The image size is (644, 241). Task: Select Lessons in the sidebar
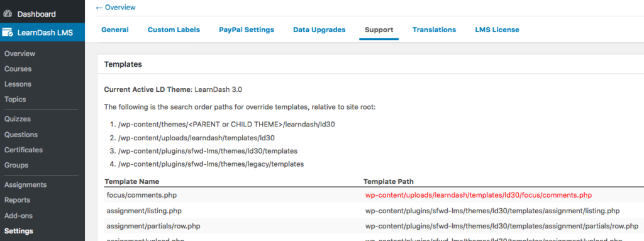coord(18,84)
